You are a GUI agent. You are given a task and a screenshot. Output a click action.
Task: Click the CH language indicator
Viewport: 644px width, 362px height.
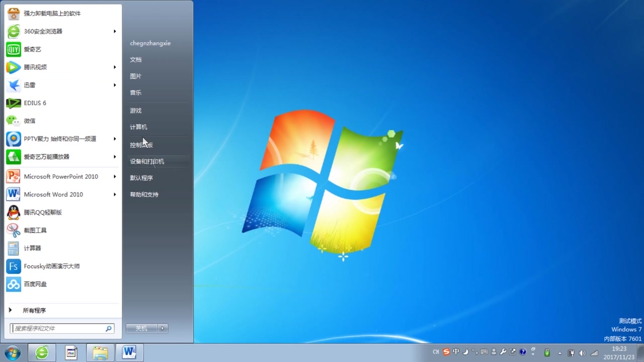[x=436, y=352]
